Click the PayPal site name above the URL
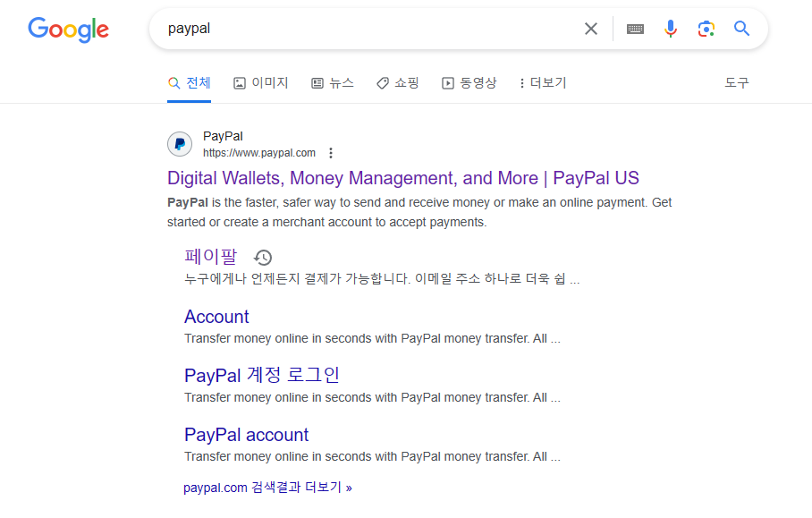Image resolution: width=812 pixels, height=518 pixels. [x=223, y=136]
